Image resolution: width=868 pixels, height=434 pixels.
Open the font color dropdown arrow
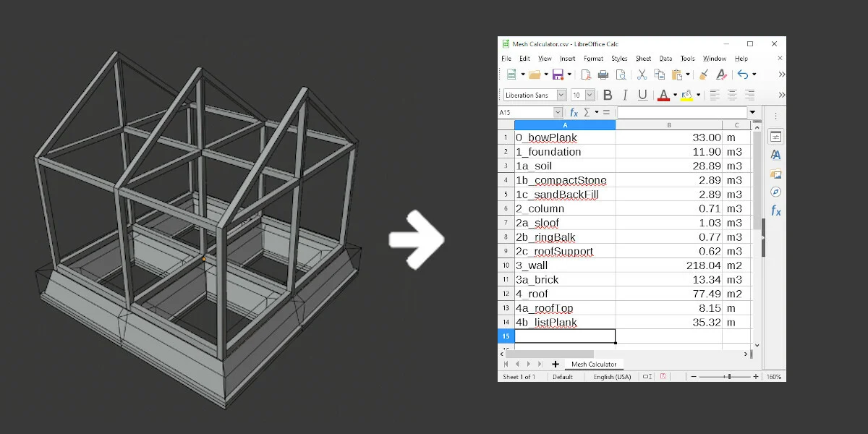pos(676,94)
